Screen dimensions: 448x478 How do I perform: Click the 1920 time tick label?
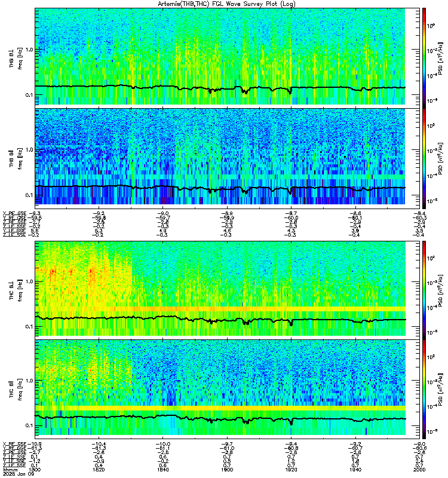click(x=291, y=470)
